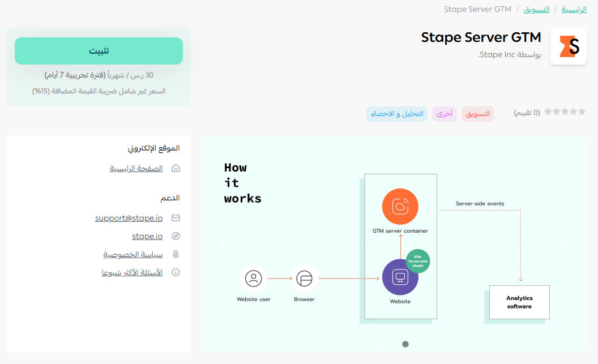Click the lock icon for privacy policy
The image size is (598, 364).
(176, 254)
